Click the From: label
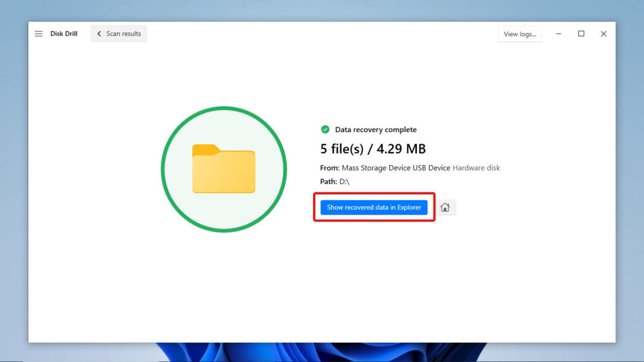Screen dimensions: 644x362 tap(329, 168)
